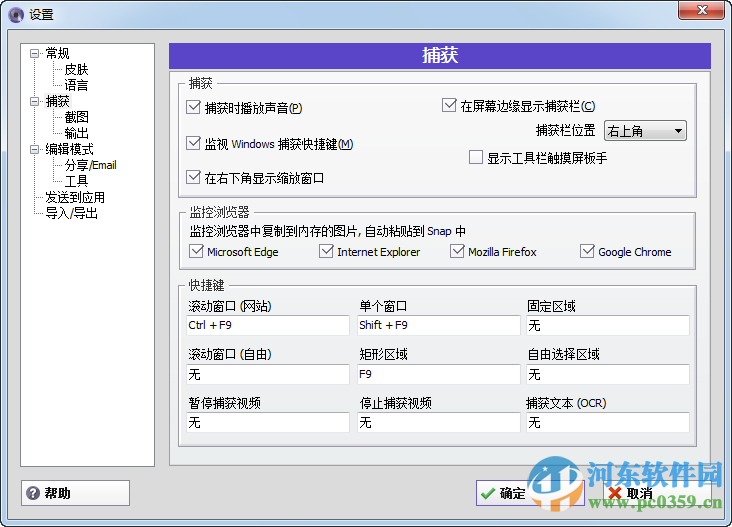Screen dimensions: 732x527
Task: Click the 帮助 button
Action: [x=75, y=493]
